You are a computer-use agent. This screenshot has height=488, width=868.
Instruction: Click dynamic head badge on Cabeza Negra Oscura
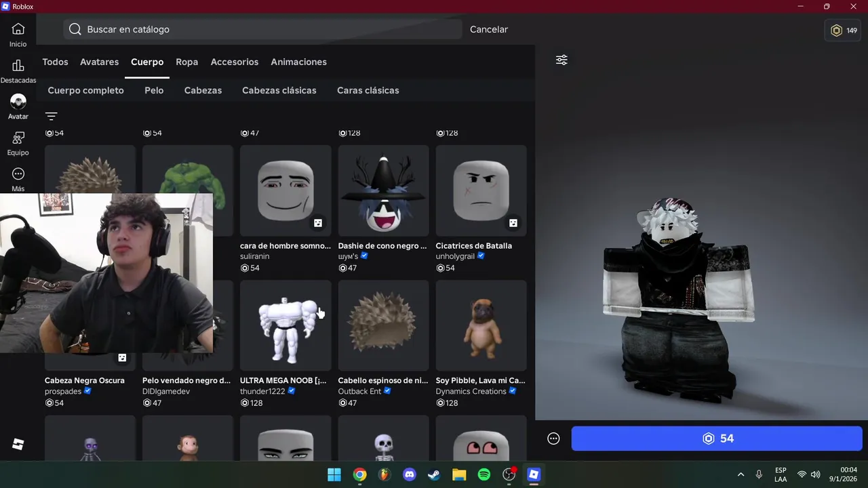(122, 358)
